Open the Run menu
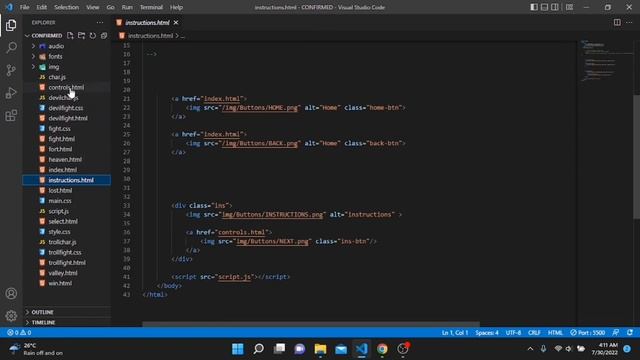This screenshot has width=640, height=360. [127, 7]
